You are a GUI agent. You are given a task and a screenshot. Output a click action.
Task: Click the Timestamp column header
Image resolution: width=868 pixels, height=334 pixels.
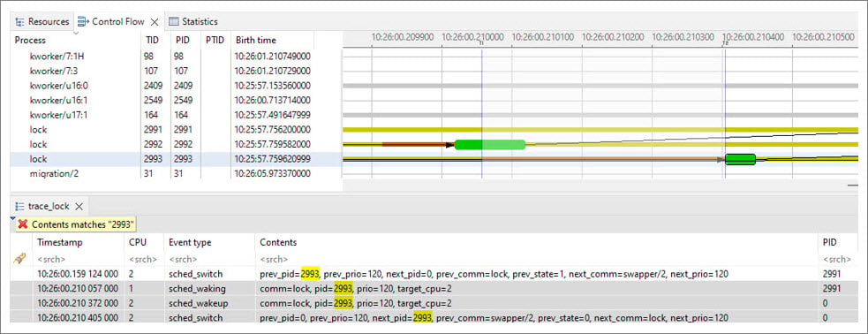pyautogui.click(x=60, y=243)
